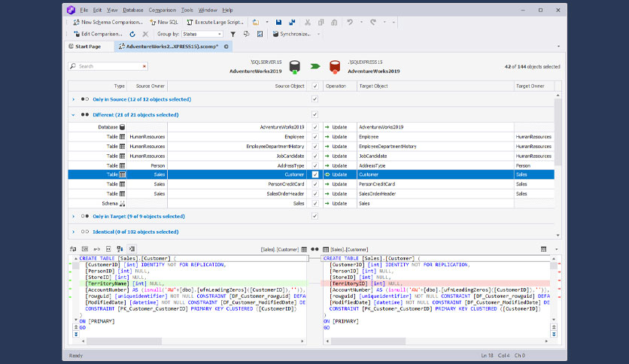Click the Open file folder icon

256,22
